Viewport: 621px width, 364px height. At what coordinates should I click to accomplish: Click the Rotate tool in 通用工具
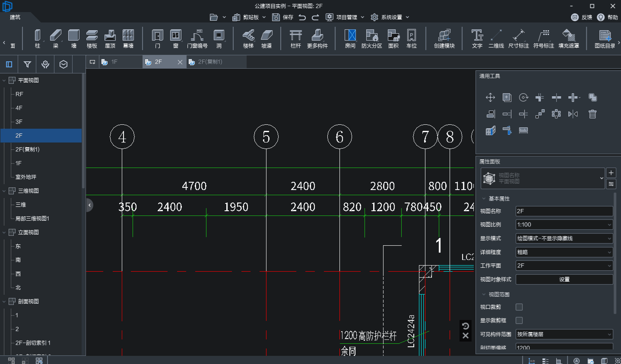pyautogui.click(x=523, y=97)
